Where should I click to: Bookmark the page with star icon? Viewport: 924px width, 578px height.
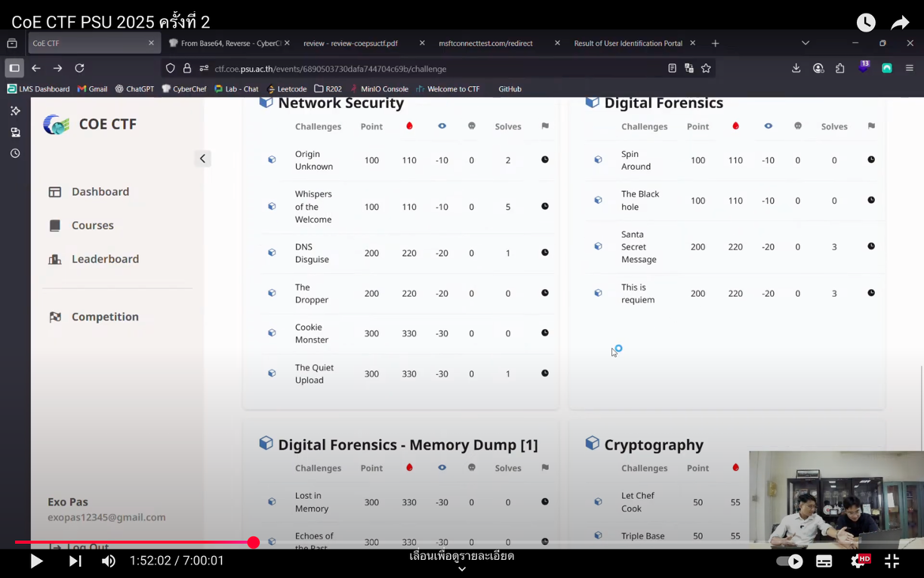click(706, 69)
